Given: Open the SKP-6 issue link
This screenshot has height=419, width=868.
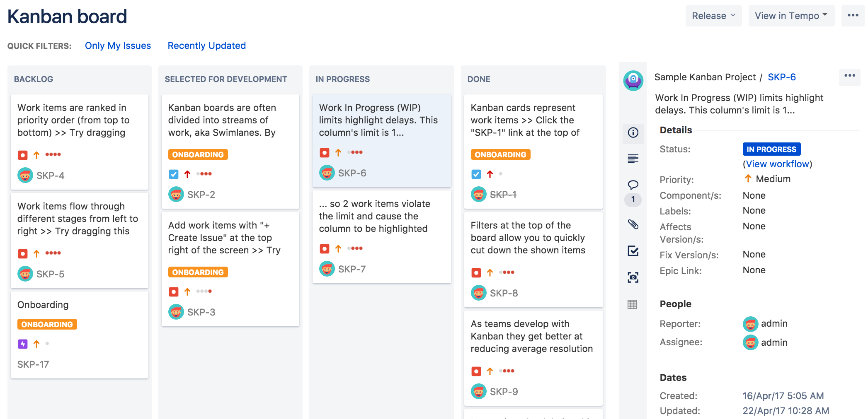Looking at the screenshot, I should coord(781,77).
